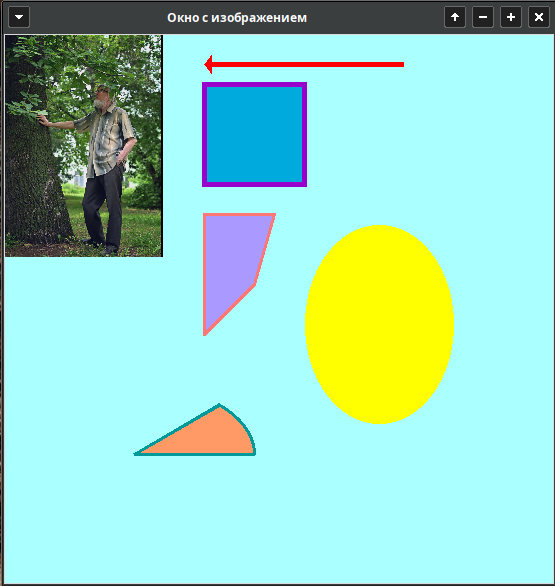Image resolution: width=555 pixels, height=586 pixels.
Task: Click the blue square with purple border
Action: (255, 135)
